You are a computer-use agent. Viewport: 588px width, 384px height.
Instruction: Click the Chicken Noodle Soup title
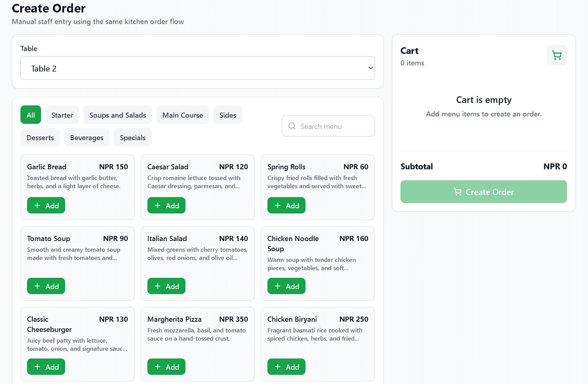coord(293,243)
